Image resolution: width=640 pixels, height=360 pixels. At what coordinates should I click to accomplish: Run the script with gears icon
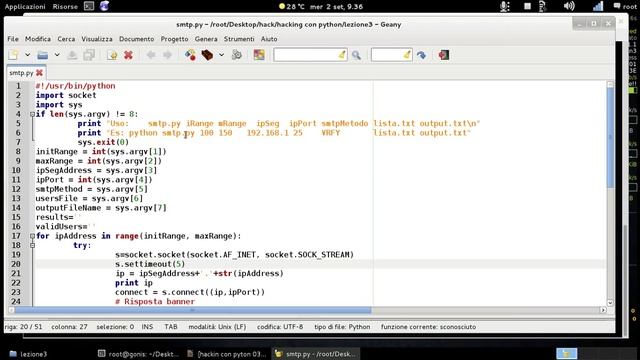click(237, 55)
